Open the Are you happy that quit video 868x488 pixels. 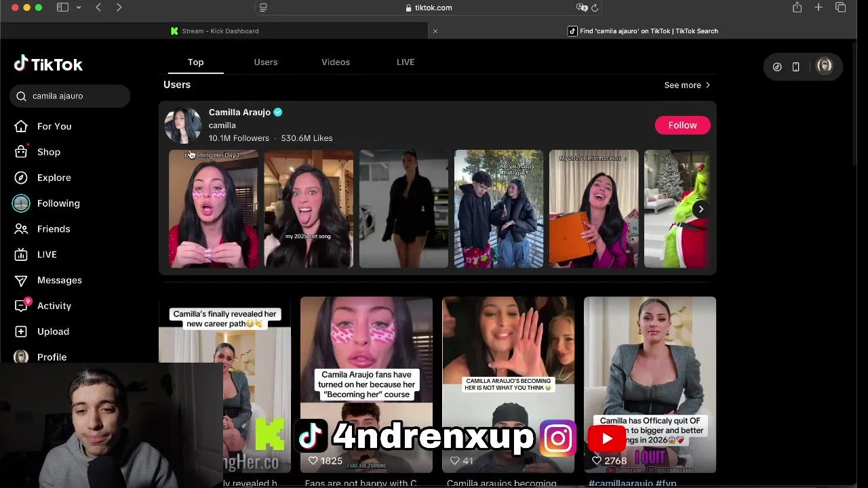tap(498, 209)
